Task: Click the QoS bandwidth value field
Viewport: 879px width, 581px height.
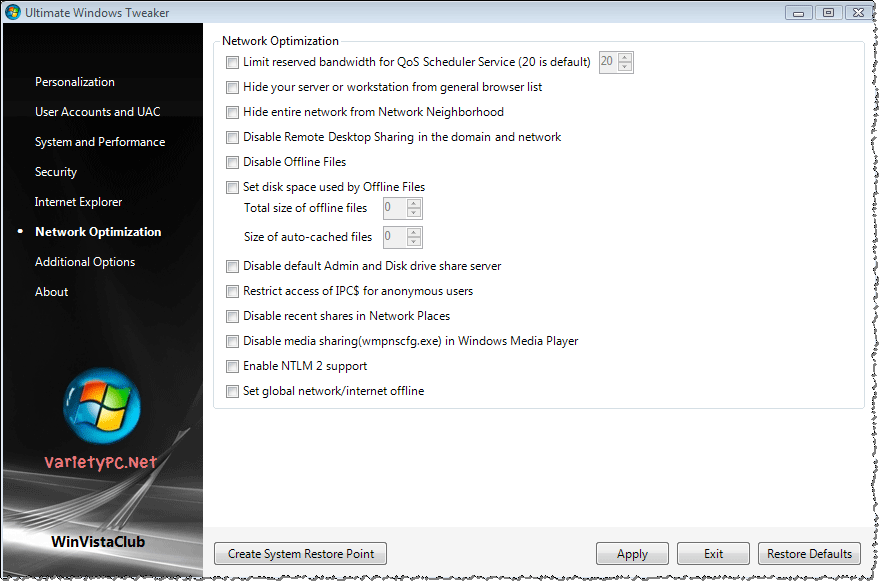Action: tap(608, 62)
